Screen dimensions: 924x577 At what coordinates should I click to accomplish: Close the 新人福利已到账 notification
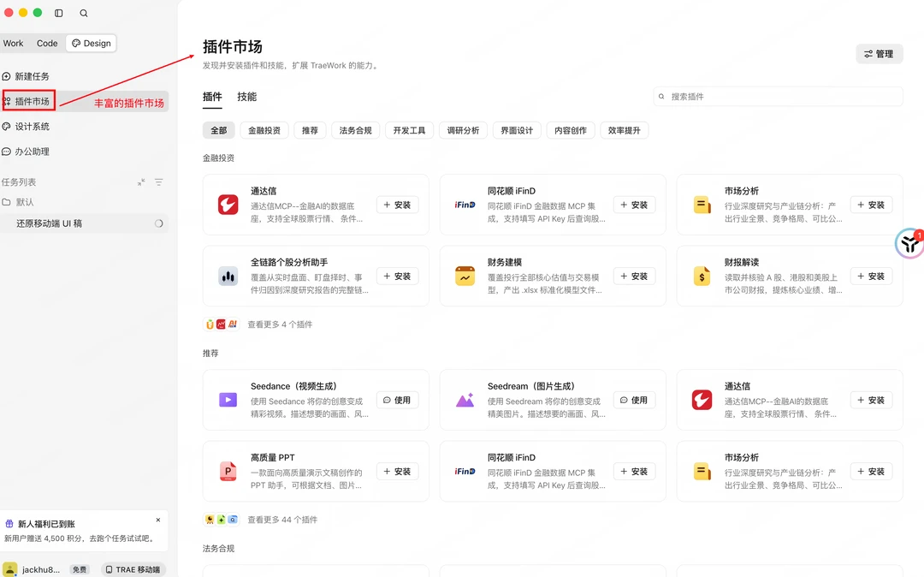tap(158, 520)
